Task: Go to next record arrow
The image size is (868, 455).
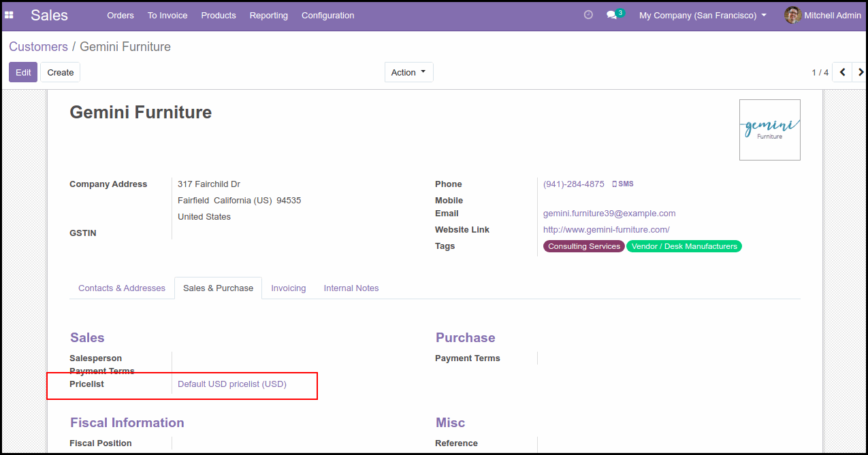Action: point(861,72)
